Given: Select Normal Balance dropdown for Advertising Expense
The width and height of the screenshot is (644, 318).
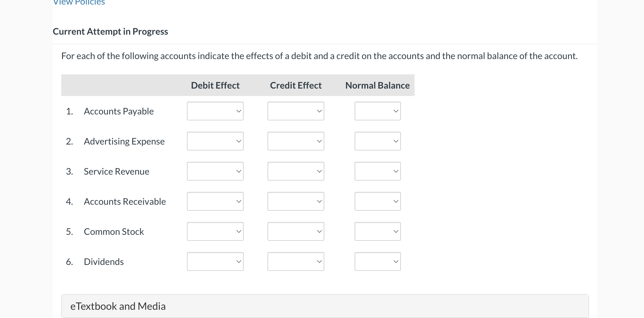Looking at the screenshot, I should tap(377, 141).
